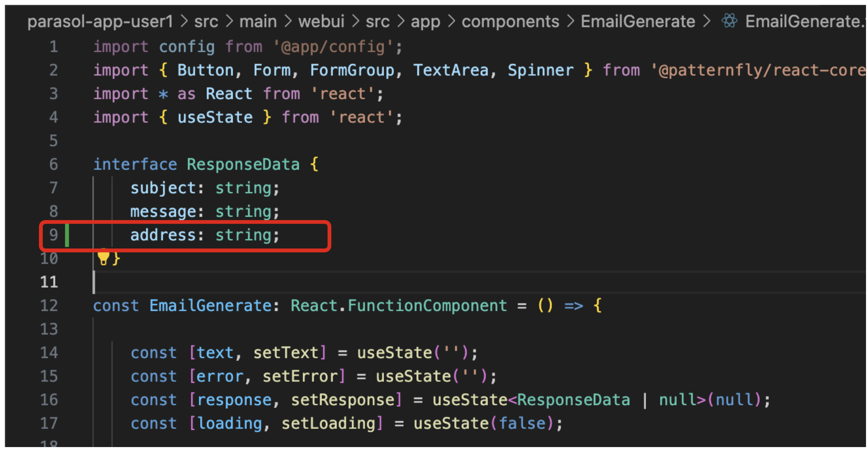
Task: Click the green change marker beside line 9
Action: pos(67,235)
